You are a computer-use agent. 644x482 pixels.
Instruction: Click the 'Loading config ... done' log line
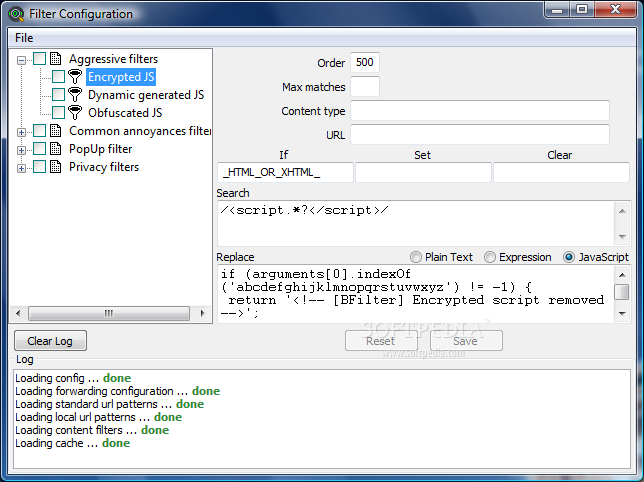coord(73,378)
